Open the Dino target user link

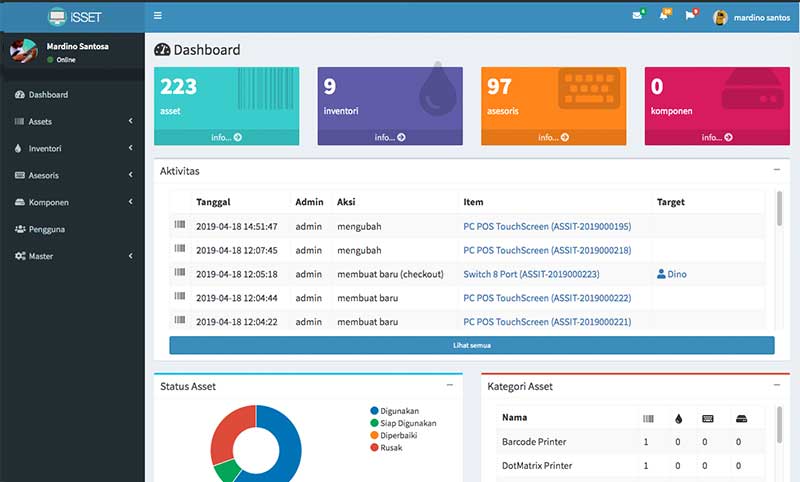pos(671,274)
